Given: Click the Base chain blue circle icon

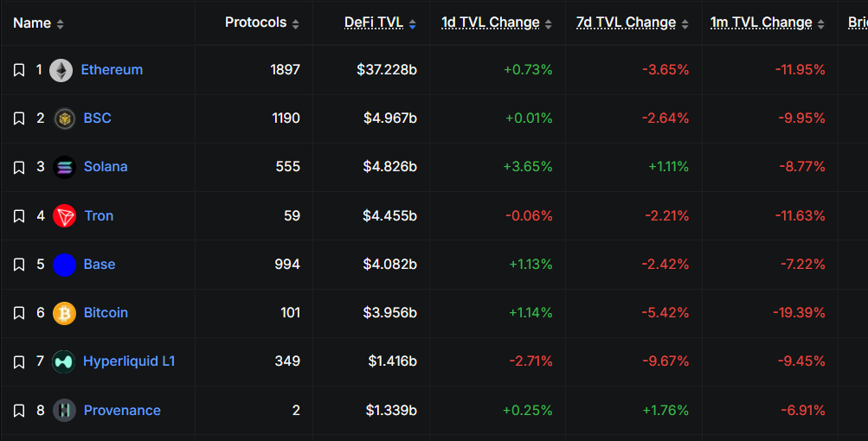Looking at the screenshot, I should click(x=64, y=265).
